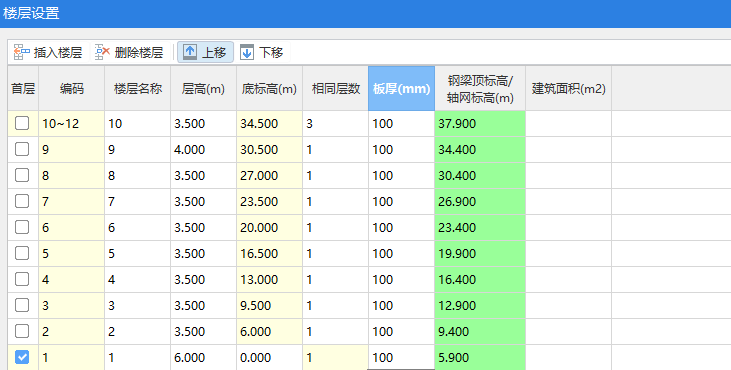Select bottom elevation 0.000 cell
This screenshot has width=731, height=370.
(x=269, y=357)
